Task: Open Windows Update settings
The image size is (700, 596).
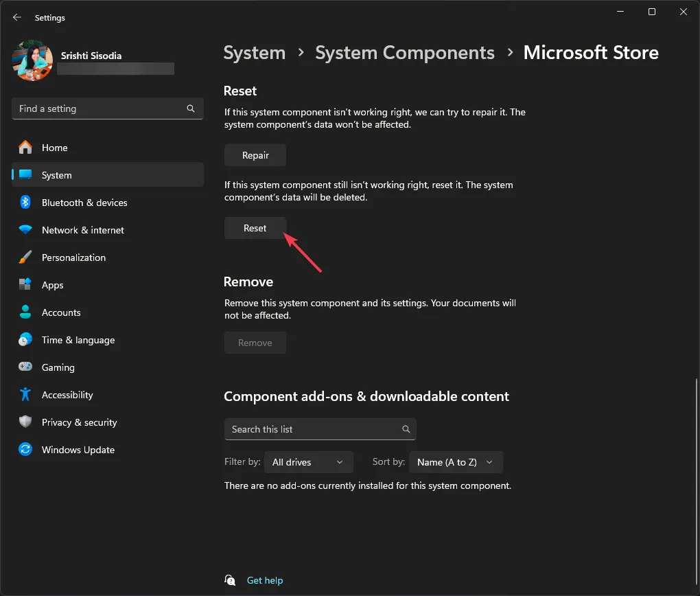Action: coord(108,450)
